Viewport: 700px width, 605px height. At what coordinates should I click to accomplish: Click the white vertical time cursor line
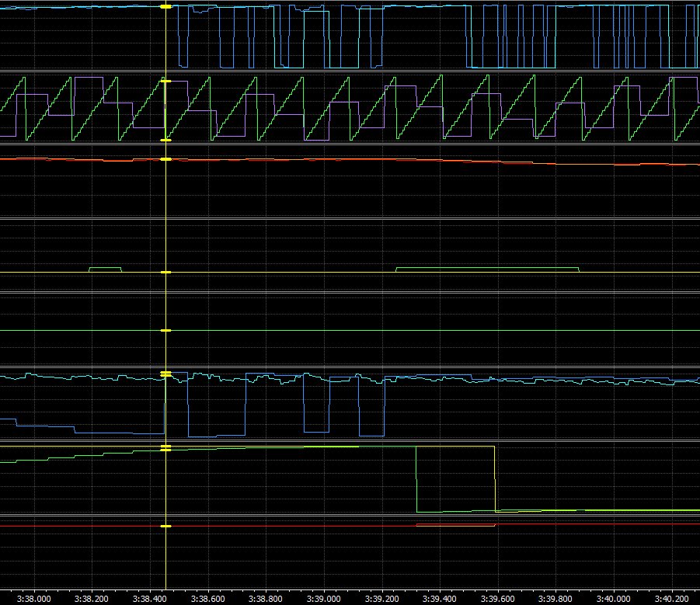(x=165, y=233)
